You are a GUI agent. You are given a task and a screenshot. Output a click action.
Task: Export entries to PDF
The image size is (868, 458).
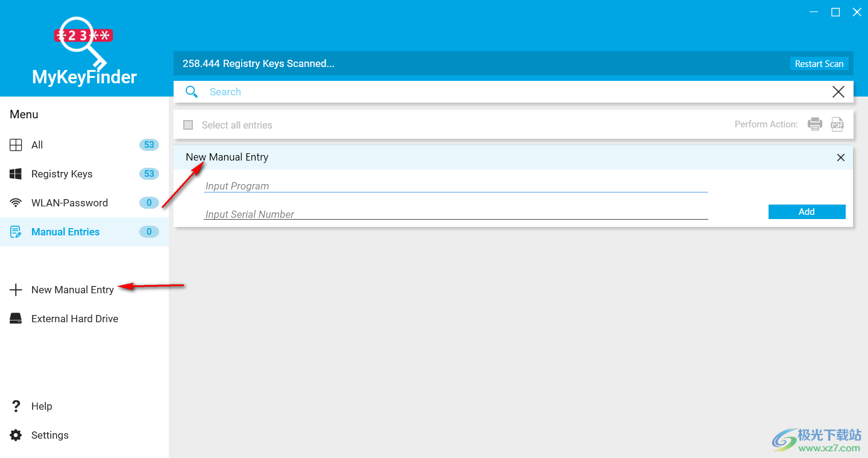[x=837, y=124]
